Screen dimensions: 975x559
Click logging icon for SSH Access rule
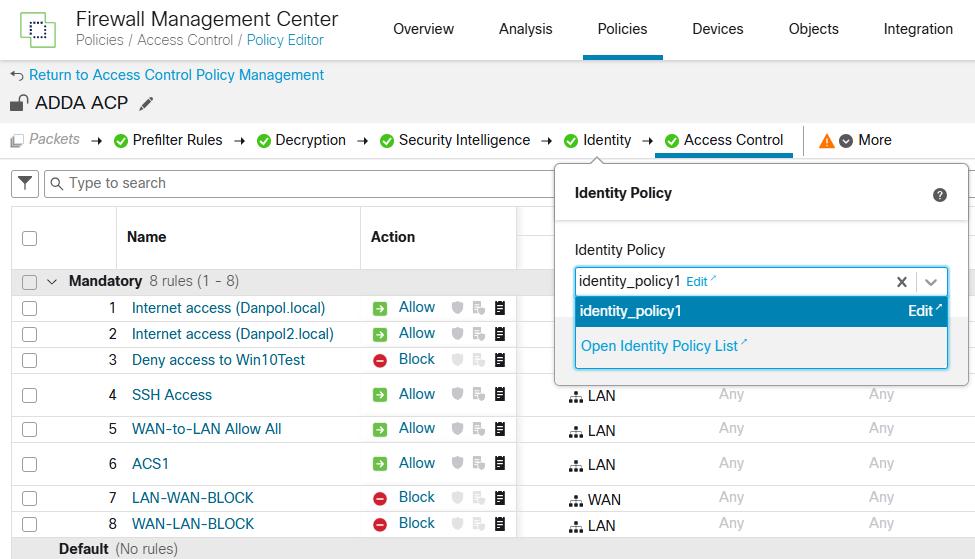pos(500,394)
